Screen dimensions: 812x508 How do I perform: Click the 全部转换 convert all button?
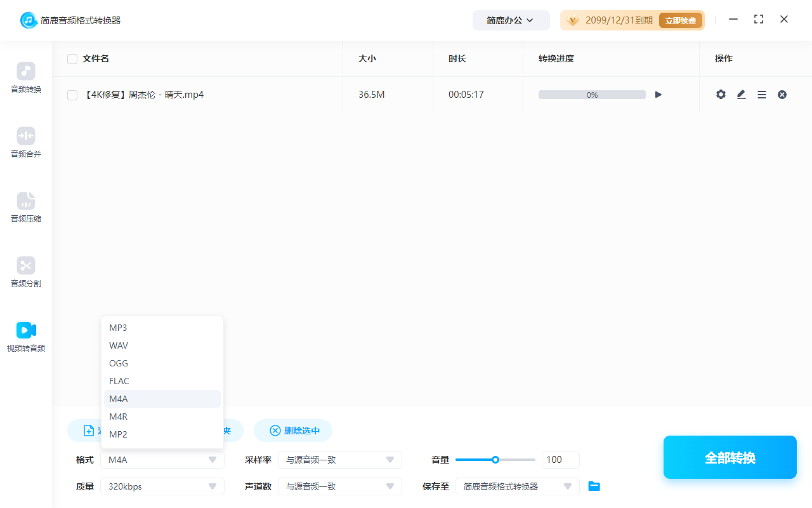click(x=730, y=457)
